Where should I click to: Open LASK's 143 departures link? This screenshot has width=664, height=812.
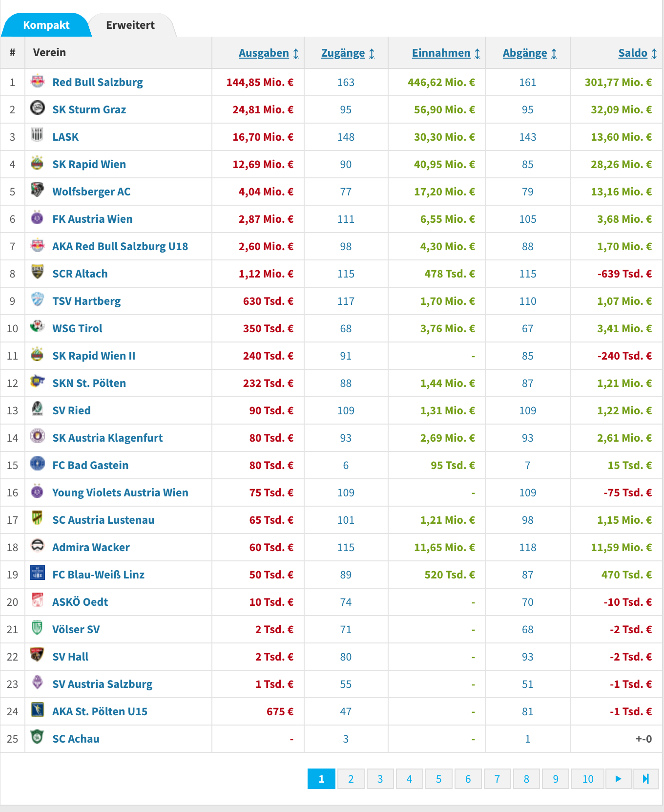click(528, 137)
